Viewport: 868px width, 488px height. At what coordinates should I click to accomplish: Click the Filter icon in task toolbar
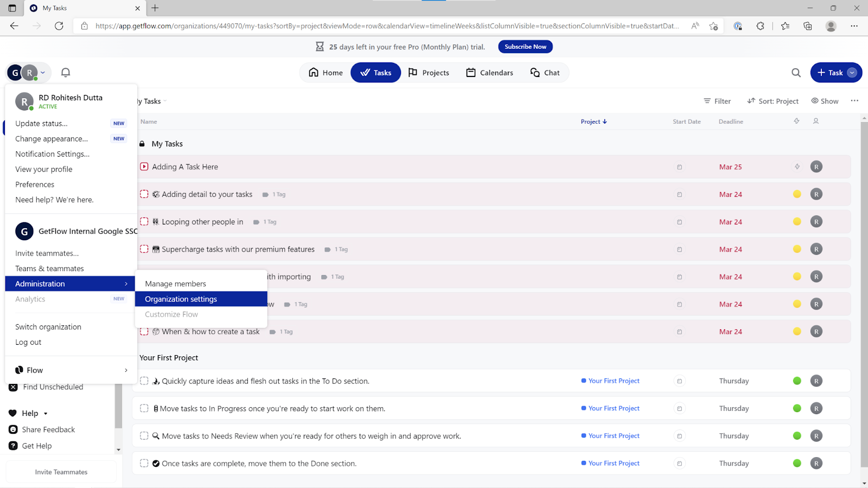707,101
